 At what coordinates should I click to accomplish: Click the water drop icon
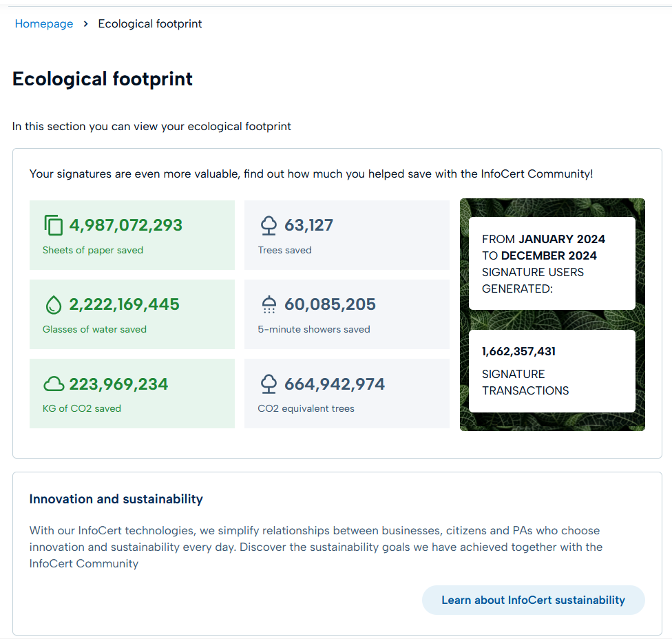coord(53,304)
